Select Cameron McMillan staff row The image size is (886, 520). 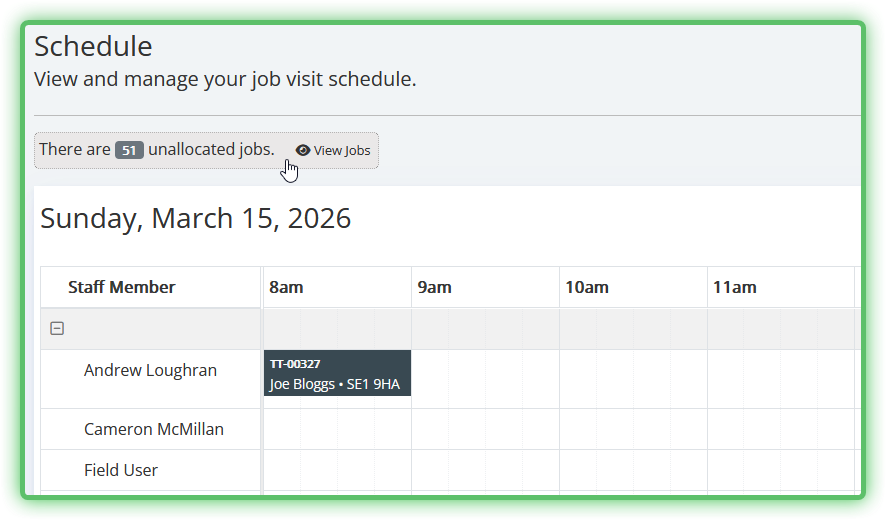click(153, 429)
